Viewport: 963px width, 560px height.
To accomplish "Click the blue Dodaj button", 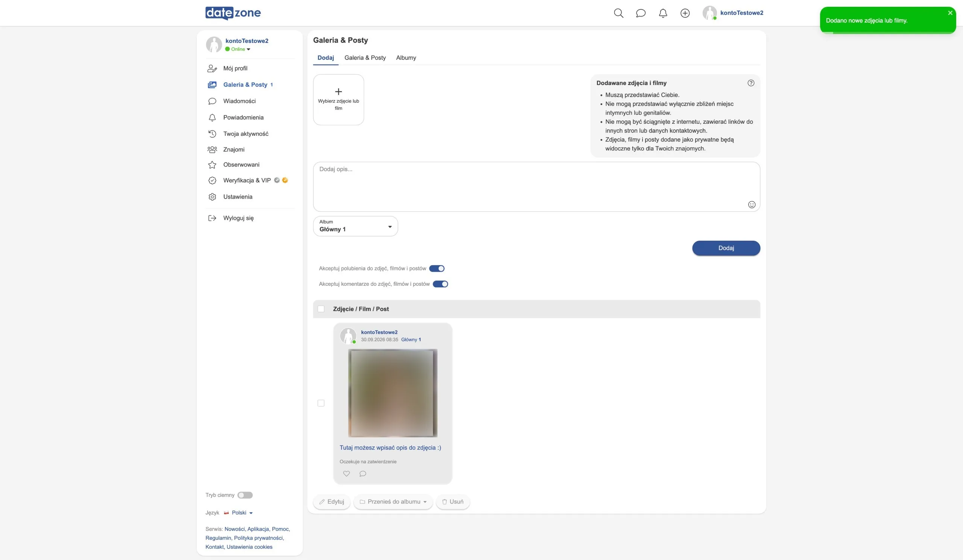I will (x=726, y=248).
